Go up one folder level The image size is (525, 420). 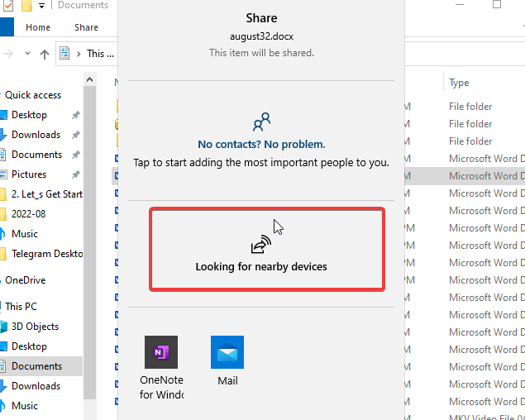[45, 54]
